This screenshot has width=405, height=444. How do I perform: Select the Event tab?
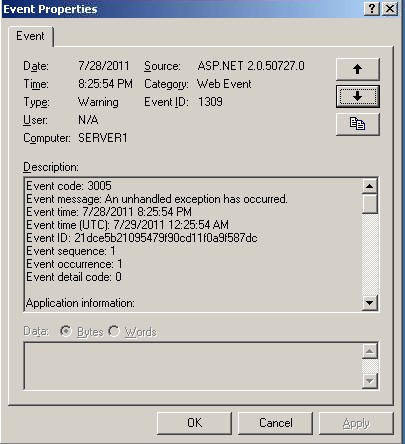pos(30,36)
